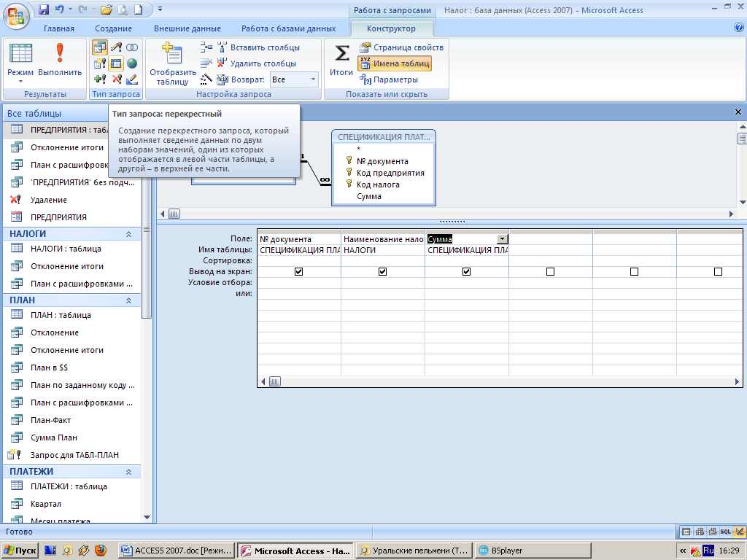Image resolution: width=747 pixels, height=560 pixels.
Task: Click the Kaspersky tray icon
Action: 695,551
